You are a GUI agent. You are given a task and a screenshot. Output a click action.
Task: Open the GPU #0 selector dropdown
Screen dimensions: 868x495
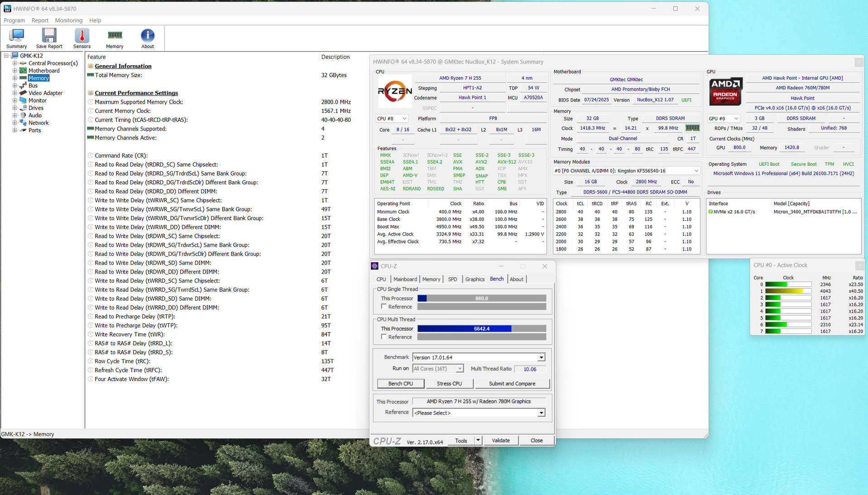click(x=724, y=119)
